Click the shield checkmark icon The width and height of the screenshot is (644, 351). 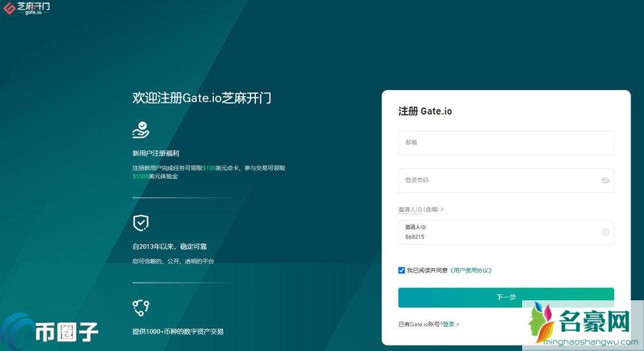[141, 223]
